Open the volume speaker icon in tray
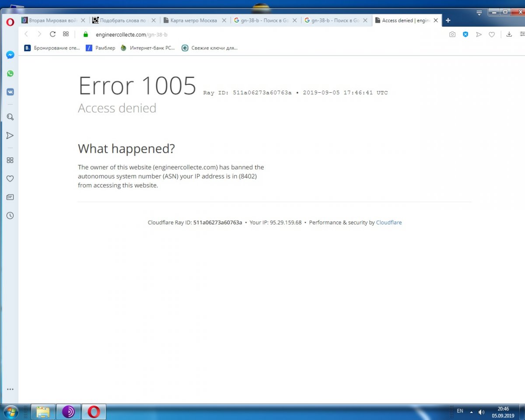 pyautogui.click(x=481, y=412)
